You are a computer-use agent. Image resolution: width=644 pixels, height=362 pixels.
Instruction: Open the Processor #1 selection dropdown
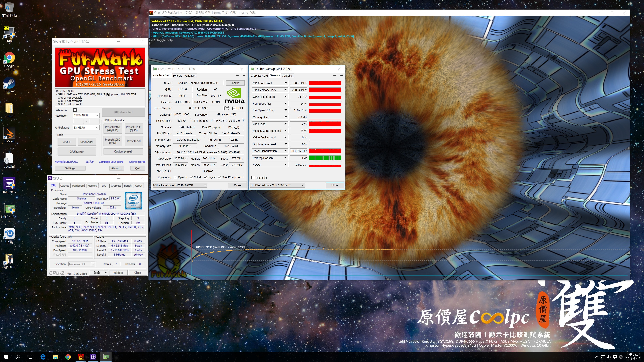[82, 264]
